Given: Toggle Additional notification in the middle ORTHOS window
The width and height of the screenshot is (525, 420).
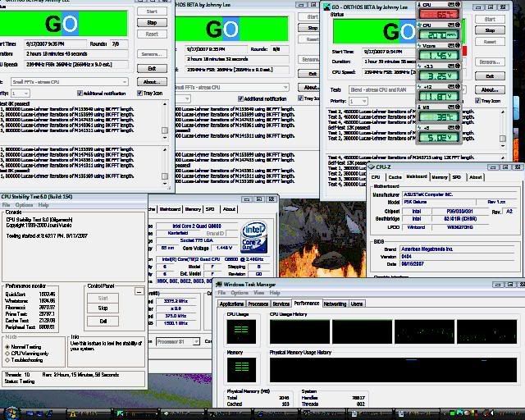Looking at the screenshot, I should (240, 98).
